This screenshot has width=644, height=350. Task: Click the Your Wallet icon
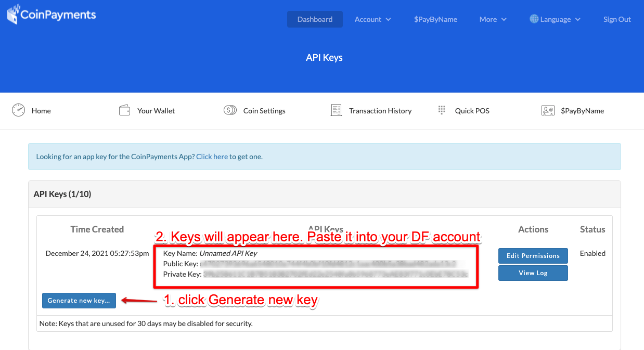(124, 110)
